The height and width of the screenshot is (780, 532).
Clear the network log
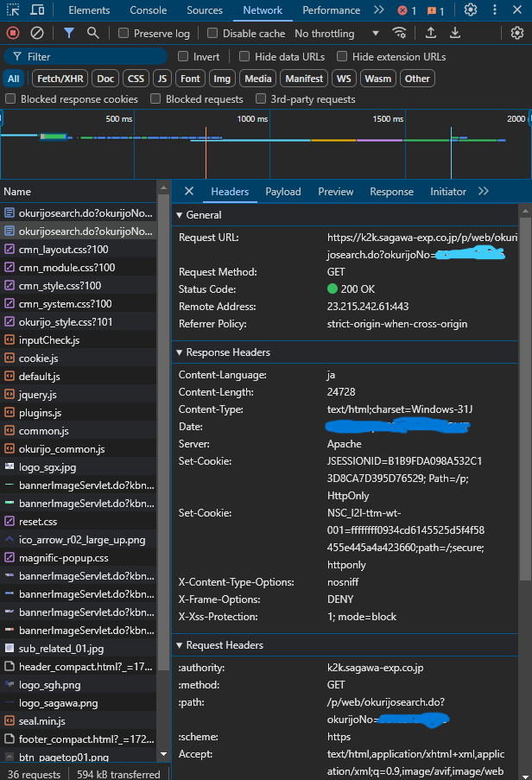click(x=37, y=33)
